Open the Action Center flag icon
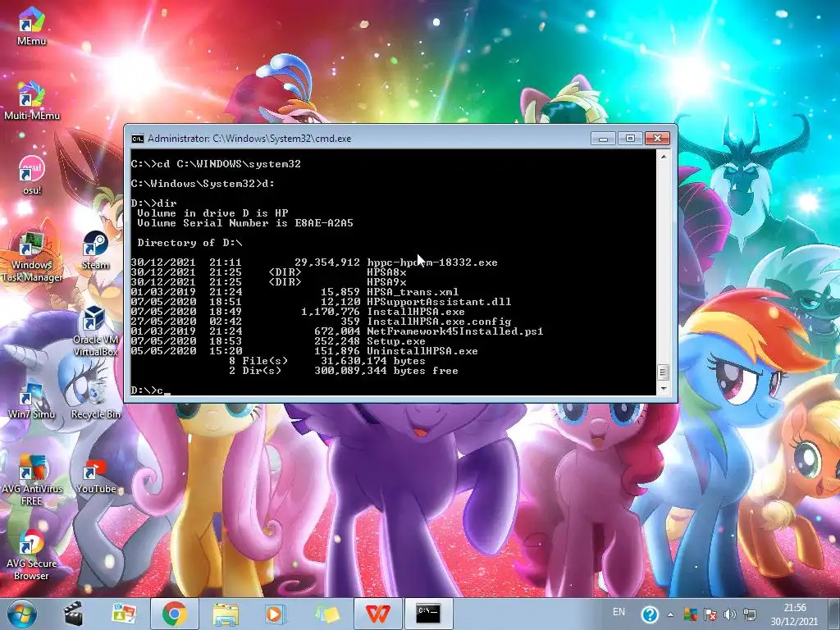Screen dimensions: 840x630 [710, 614]
